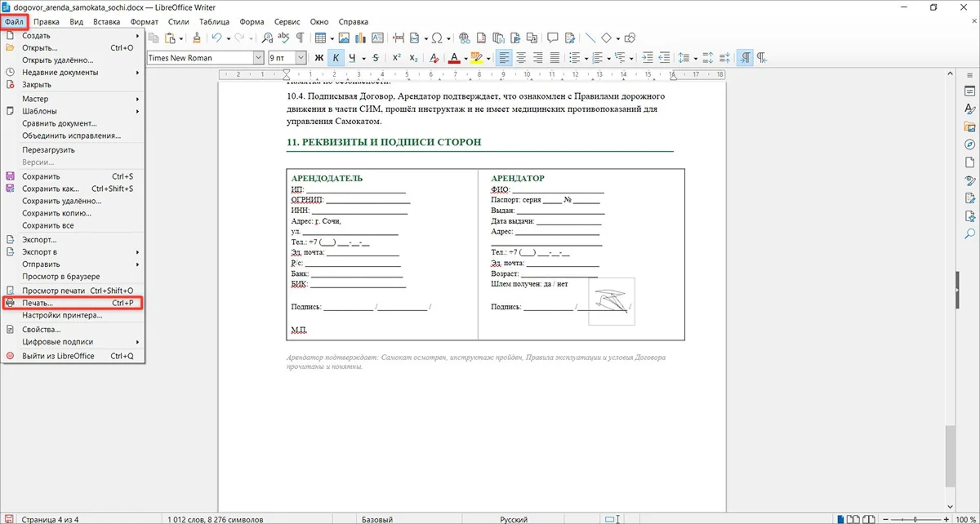
Task: Click the Русский language status field
Action: pyautogui.click(x=514, y=518)
